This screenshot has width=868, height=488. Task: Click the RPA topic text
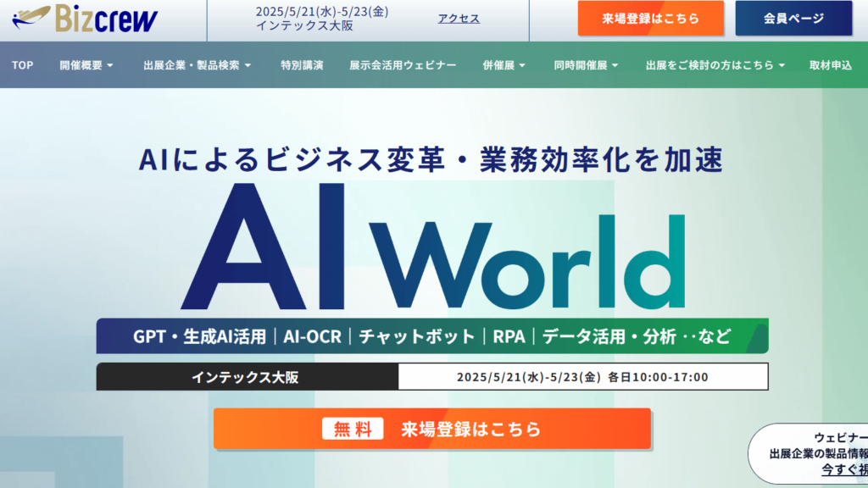pos(509,336)
